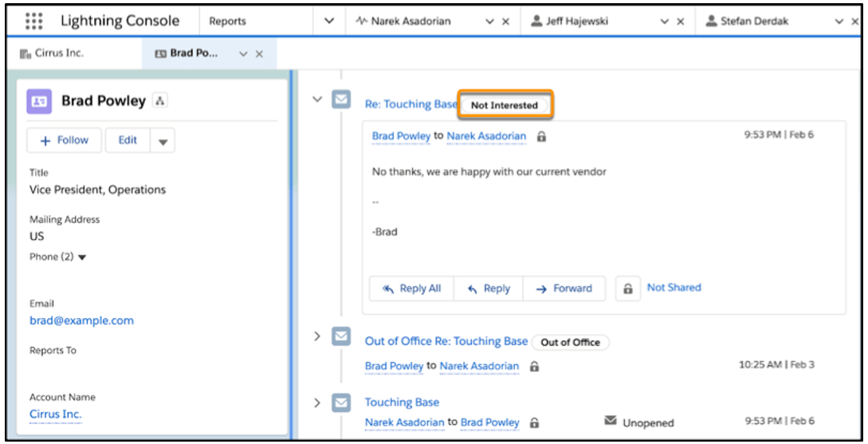The image size is (868, 444).
Task: Click Stefan Derdak tab person icon
Action: pyautogui.click(x=711, y=21)
